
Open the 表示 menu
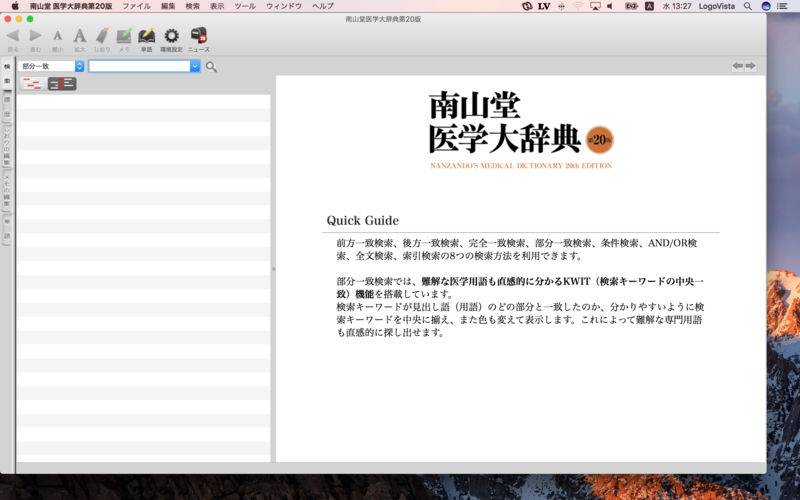(x=217, y=6)
